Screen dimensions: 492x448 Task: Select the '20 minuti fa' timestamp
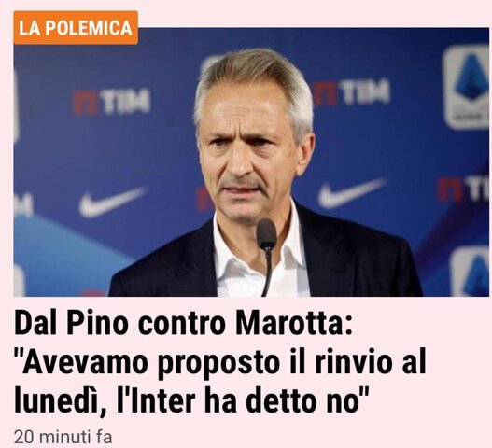click(x=63, y=437)
